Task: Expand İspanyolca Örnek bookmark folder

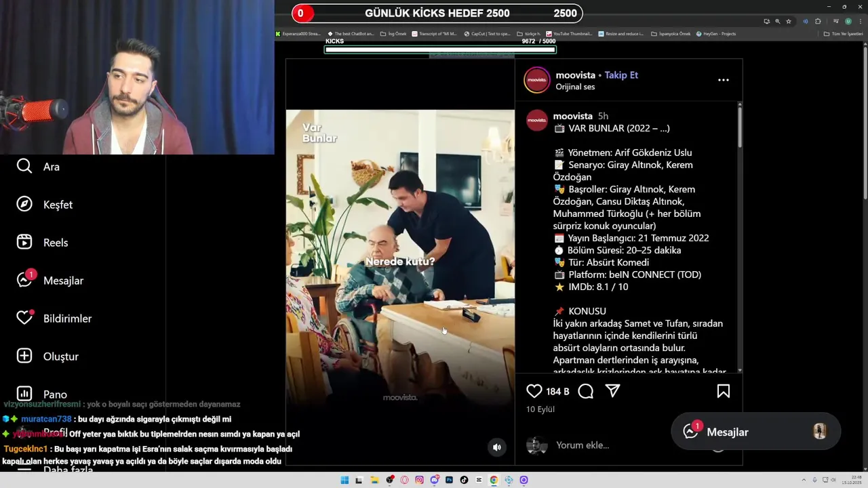Action: point(671,33)
